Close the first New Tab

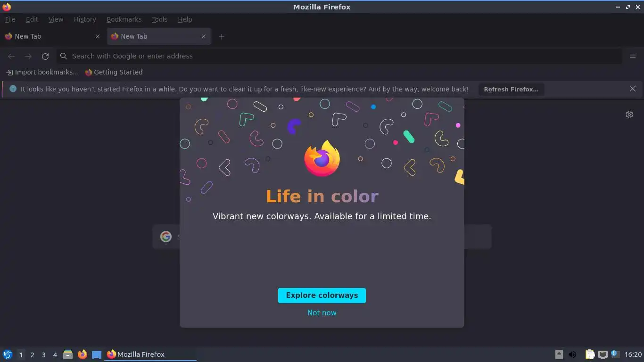point(98,36)
